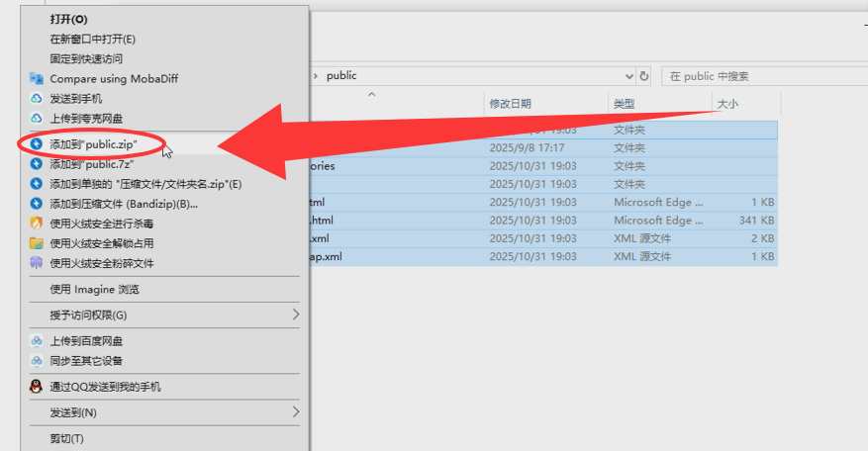Screen dimensions: 868x451
Task: Expand the 授予访问权限 submenu arrow
Action: [x=295, y=315]
